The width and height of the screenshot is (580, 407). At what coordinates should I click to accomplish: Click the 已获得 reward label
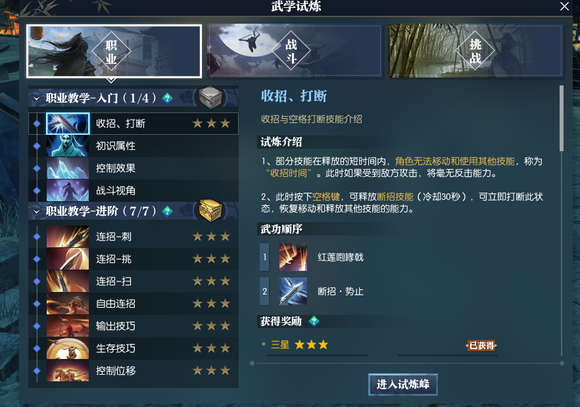[x=481, y=346]
